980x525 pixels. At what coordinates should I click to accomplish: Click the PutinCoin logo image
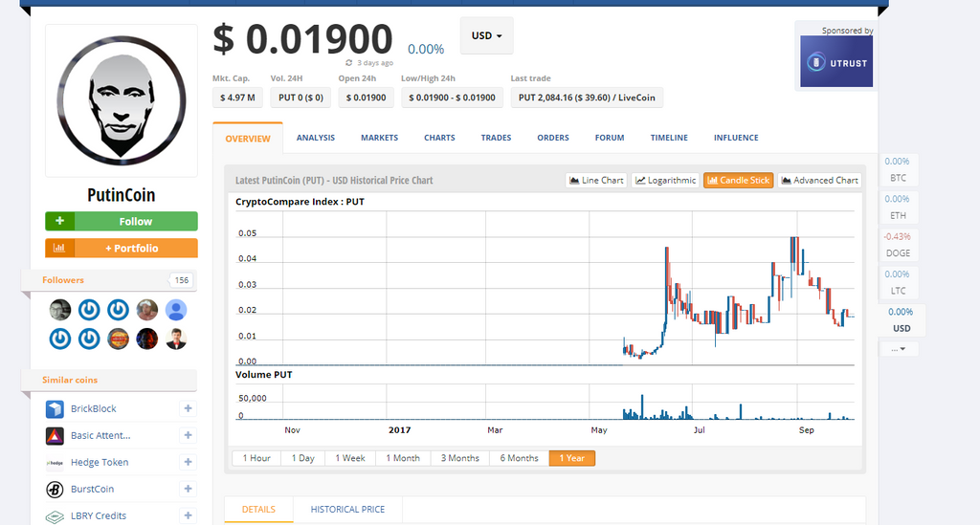pyautogui.click(x=121, y=100)
